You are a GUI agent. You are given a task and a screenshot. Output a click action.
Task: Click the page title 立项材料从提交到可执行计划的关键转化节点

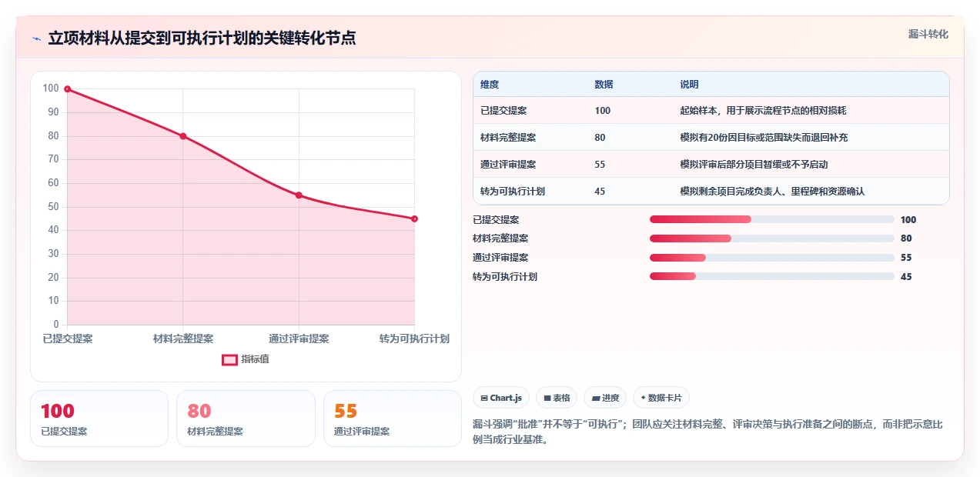[202, 38]
